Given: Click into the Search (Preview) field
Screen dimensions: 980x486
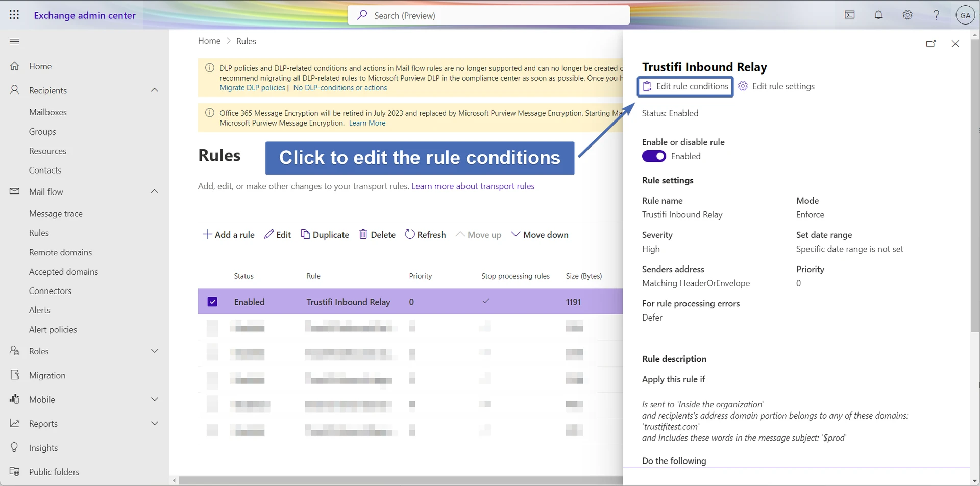Looking at the screenshot, I should (x=488, y=15).
